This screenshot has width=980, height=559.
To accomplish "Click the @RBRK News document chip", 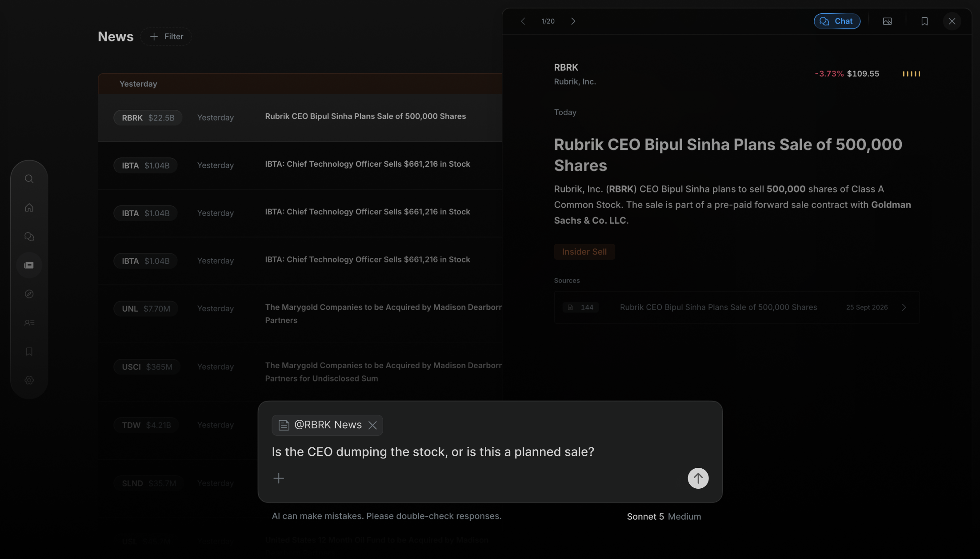I will pos(327,425).
